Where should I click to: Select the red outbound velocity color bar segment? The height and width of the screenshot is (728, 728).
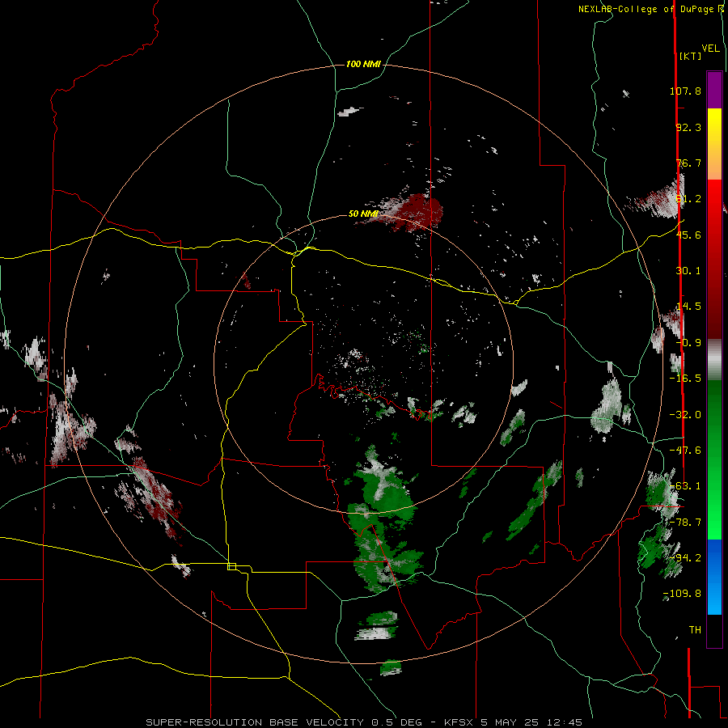[x=714, y=259]
